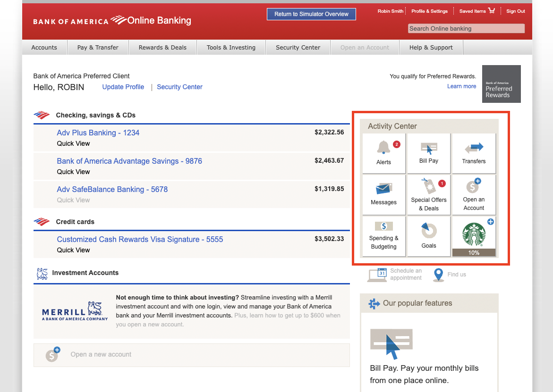Open the Pay & Transfer menu tab
553x392 pixels.
coord(98,48)
